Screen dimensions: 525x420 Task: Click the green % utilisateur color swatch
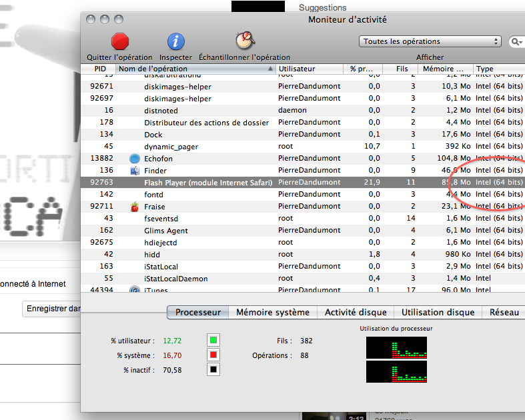213,341
